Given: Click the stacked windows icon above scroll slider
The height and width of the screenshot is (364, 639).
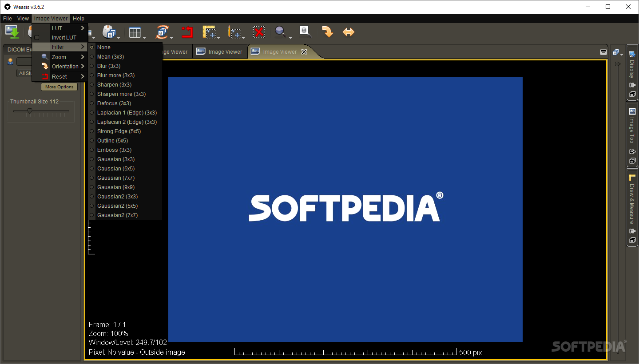Looking at the screenshot, I should point(616,52).
